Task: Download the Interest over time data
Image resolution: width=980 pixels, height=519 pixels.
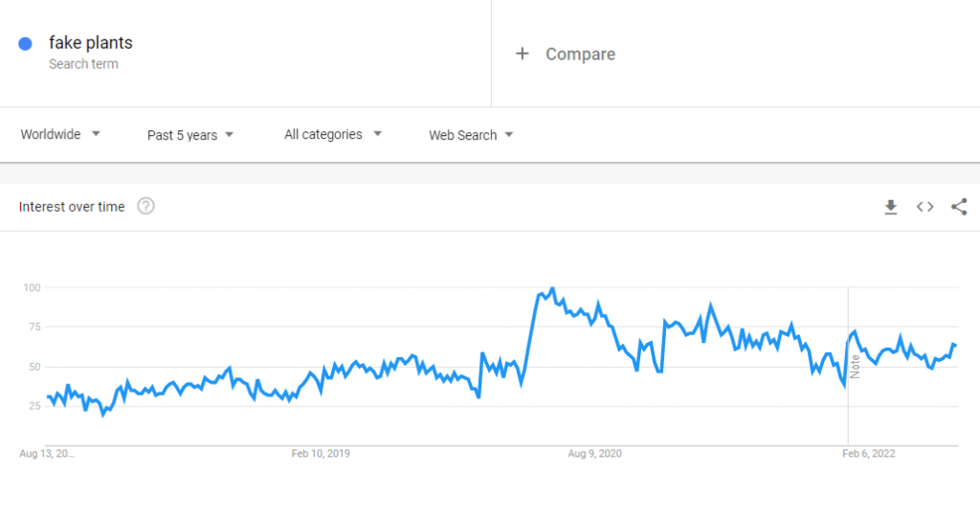Action: [x=890, y=207]
